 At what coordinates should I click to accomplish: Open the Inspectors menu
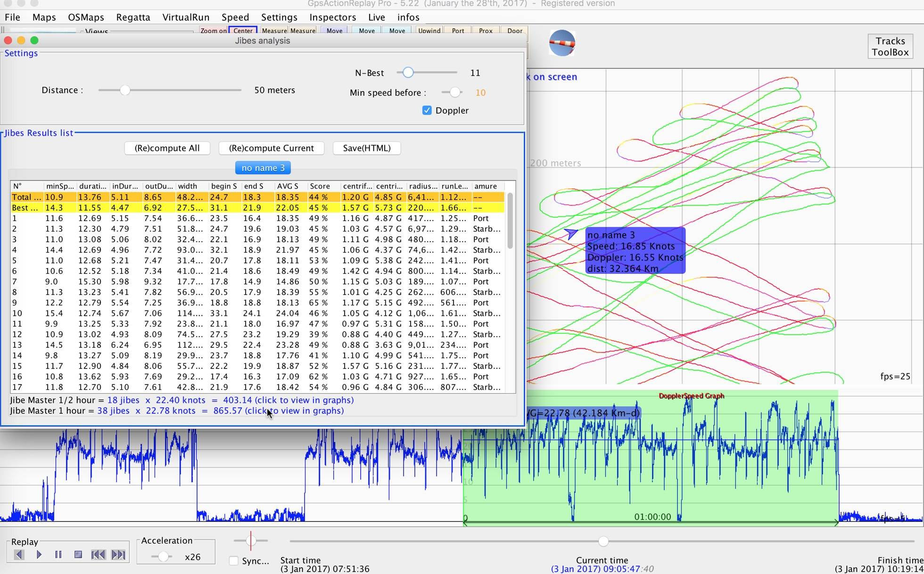[332, 17]
